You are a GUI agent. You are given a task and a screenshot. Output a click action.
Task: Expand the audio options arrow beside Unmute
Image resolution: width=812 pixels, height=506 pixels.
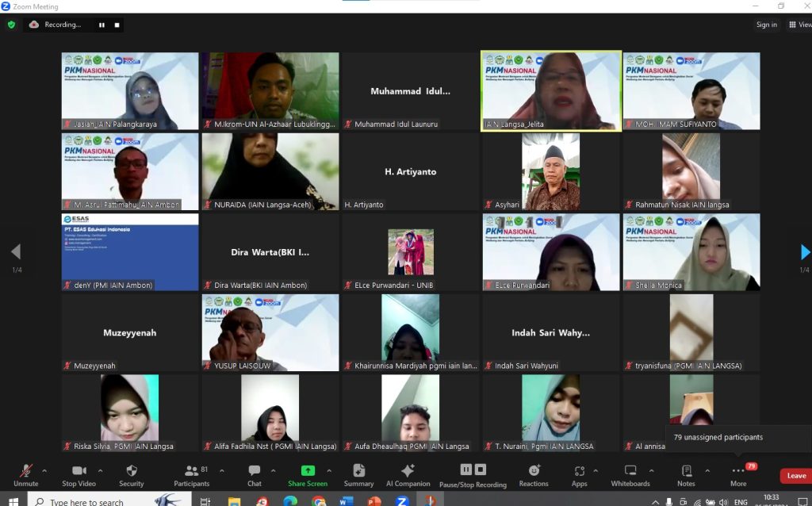[44, 470]
